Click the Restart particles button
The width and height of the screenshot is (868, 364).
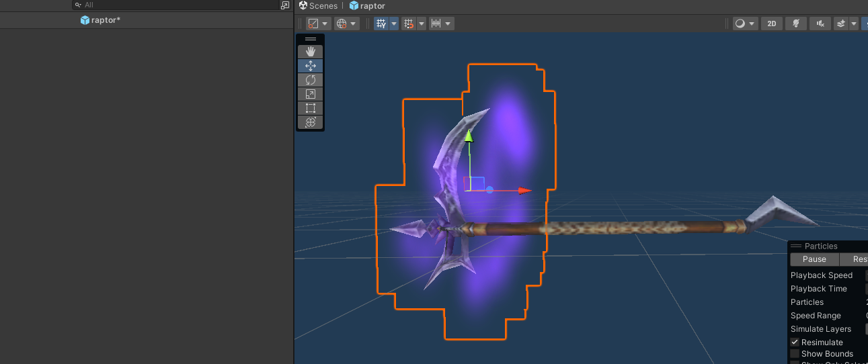point(855,259)
